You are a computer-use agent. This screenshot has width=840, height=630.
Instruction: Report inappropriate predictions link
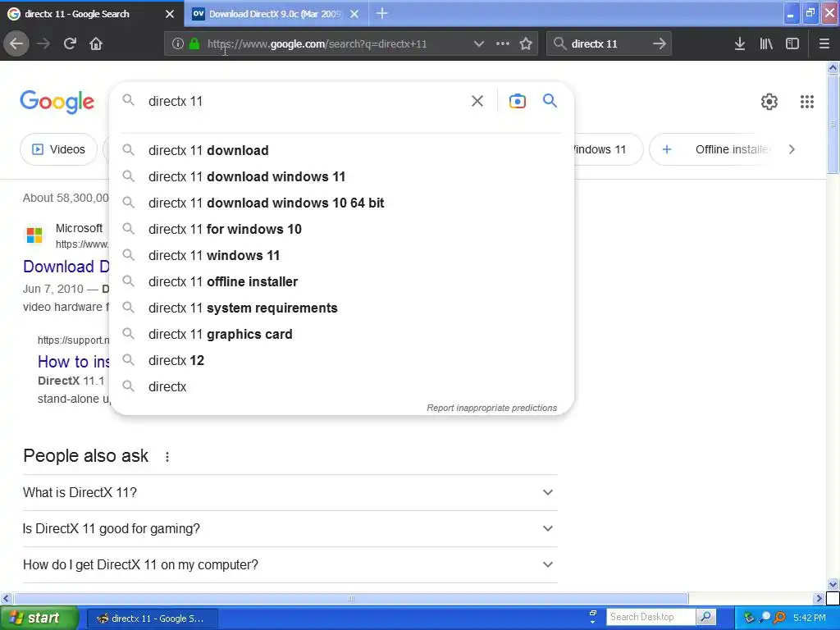point(492,408)
